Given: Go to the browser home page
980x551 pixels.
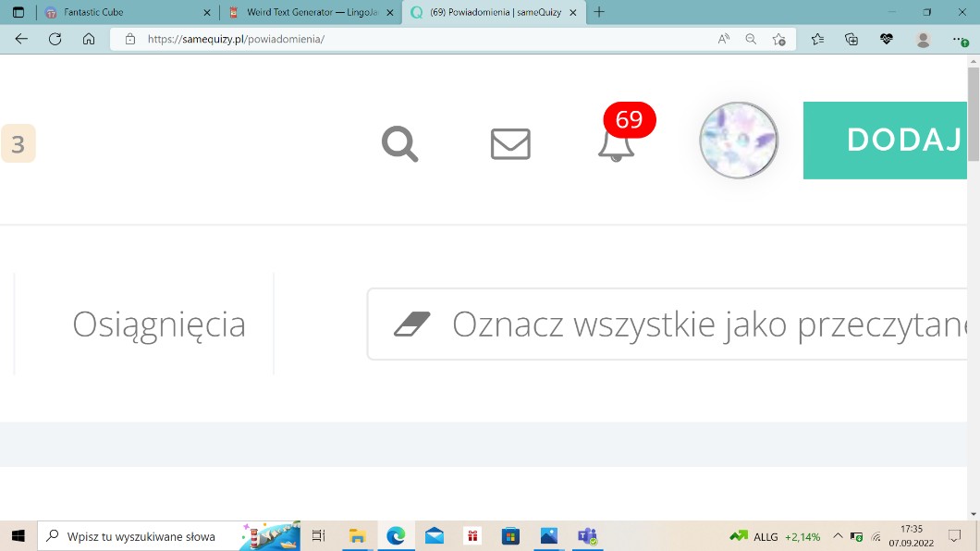Looking at the screenshot, I should (x=89, y=39).
